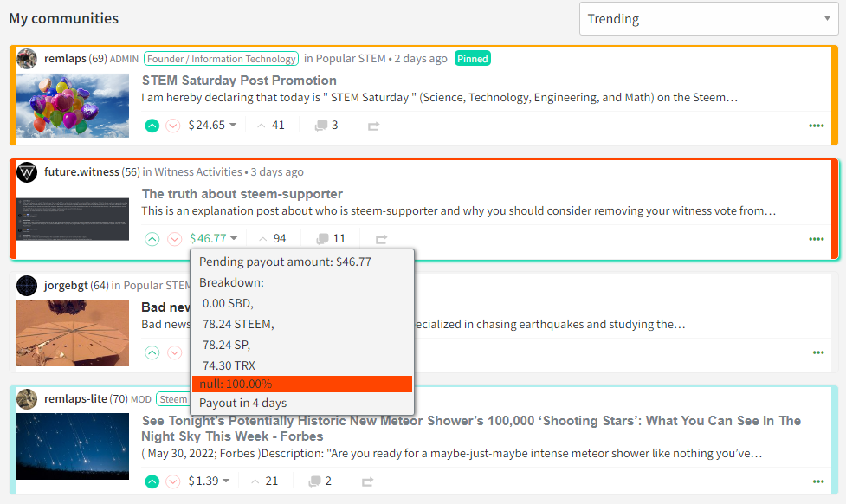This screenshot has height=504, width=846.
Task: Visit jorgebgt username link
Action: pyautogui.click(x=66, y=285)
